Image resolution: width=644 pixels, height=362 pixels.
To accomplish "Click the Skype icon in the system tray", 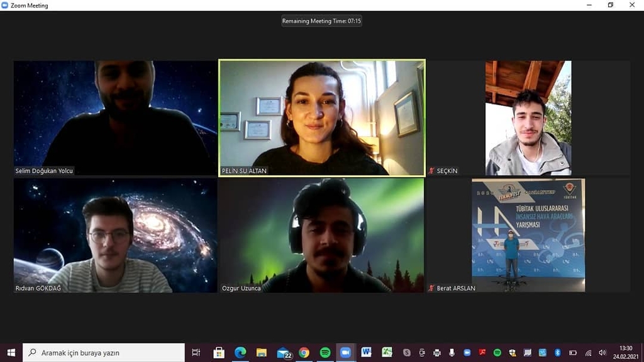I will [x=407, y=353].
